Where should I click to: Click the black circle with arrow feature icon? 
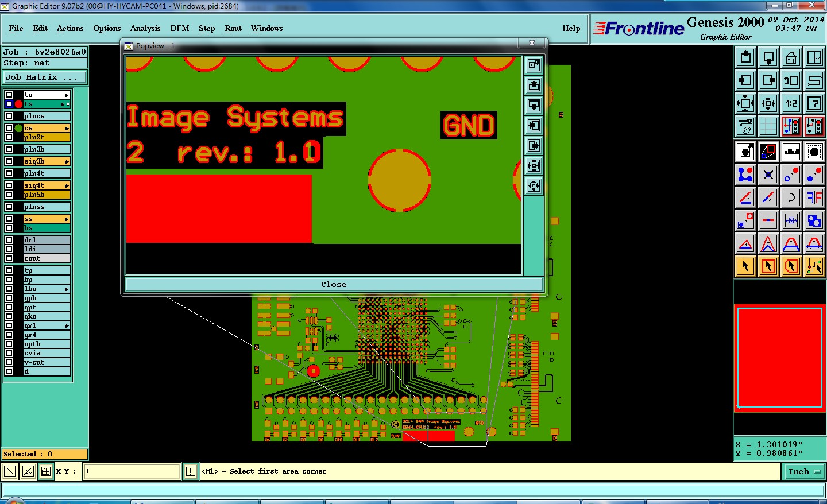click(x=745, y=152)
